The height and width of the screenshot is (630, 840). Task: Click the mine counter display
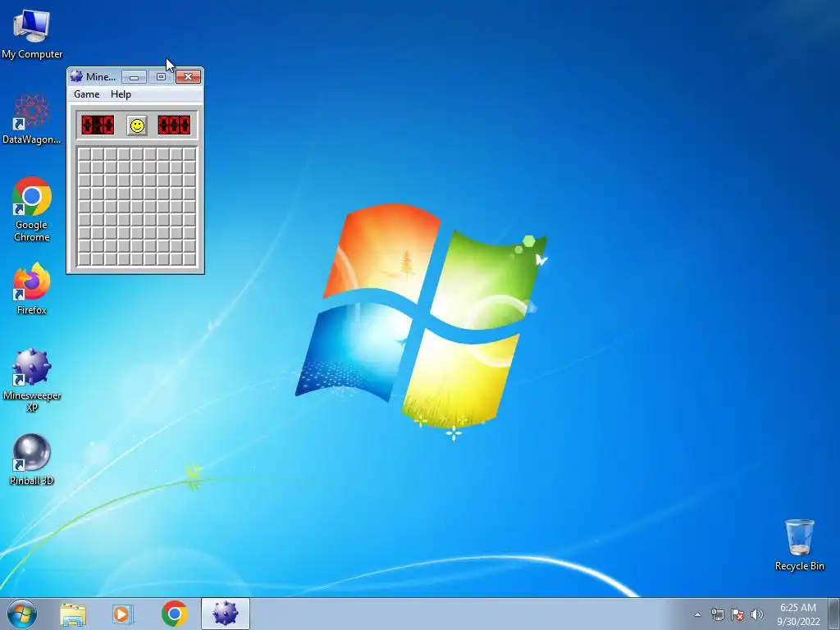[98, 126]
